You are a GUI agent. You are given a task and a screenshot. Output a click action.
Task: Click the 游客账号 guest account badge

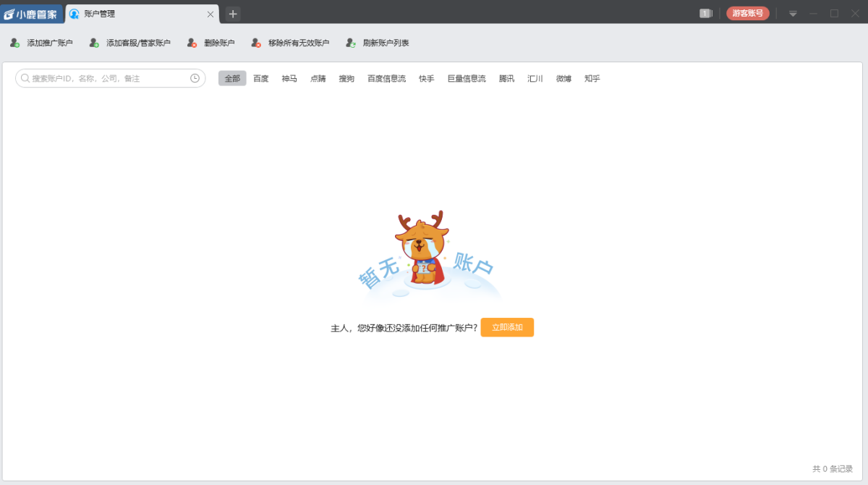click(748, 13)
